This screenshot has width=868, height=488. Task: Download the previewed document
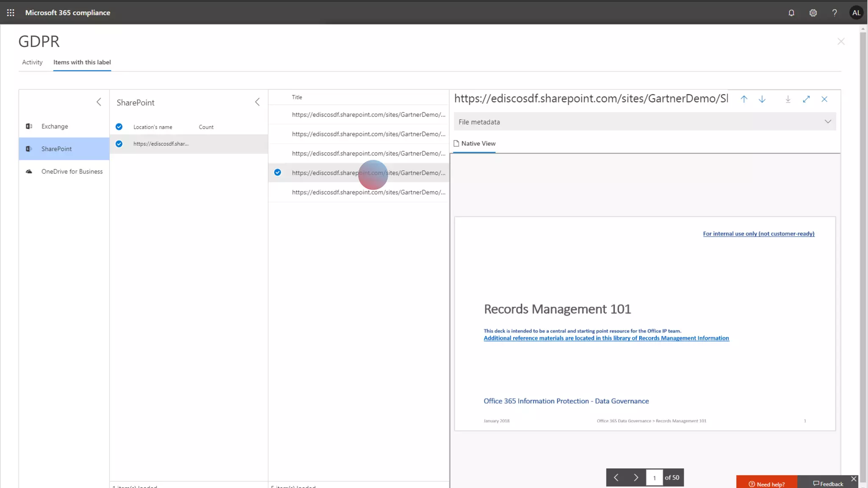point(788,99)
